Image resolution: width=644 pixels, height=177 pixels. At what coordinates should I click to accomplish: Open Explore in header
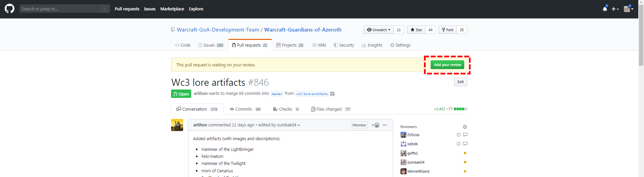point(196,9)
